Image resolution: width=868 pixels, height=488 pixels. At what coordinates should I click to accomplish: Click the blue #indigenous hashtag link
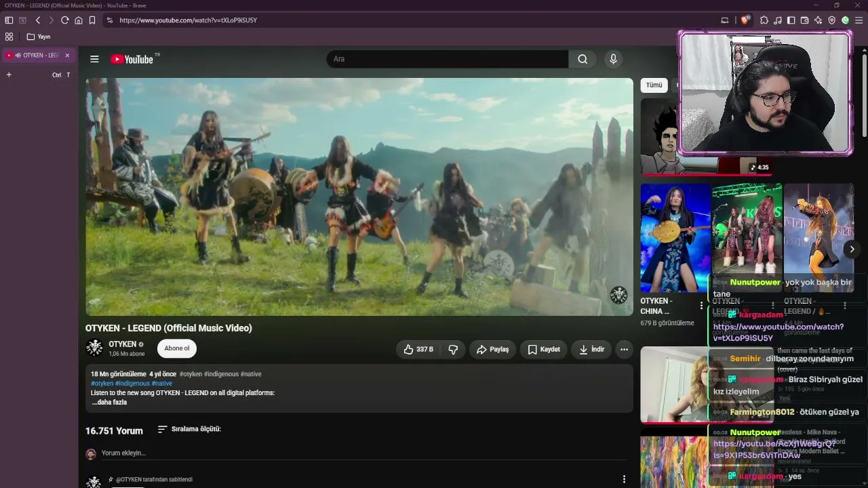(x=132, y=384)
